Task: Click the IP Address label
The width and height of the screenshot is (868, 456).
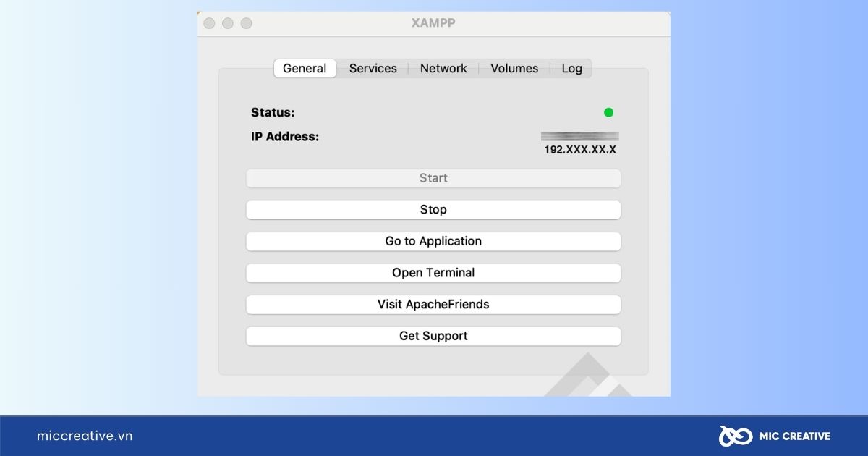Action: pos(285,136)
